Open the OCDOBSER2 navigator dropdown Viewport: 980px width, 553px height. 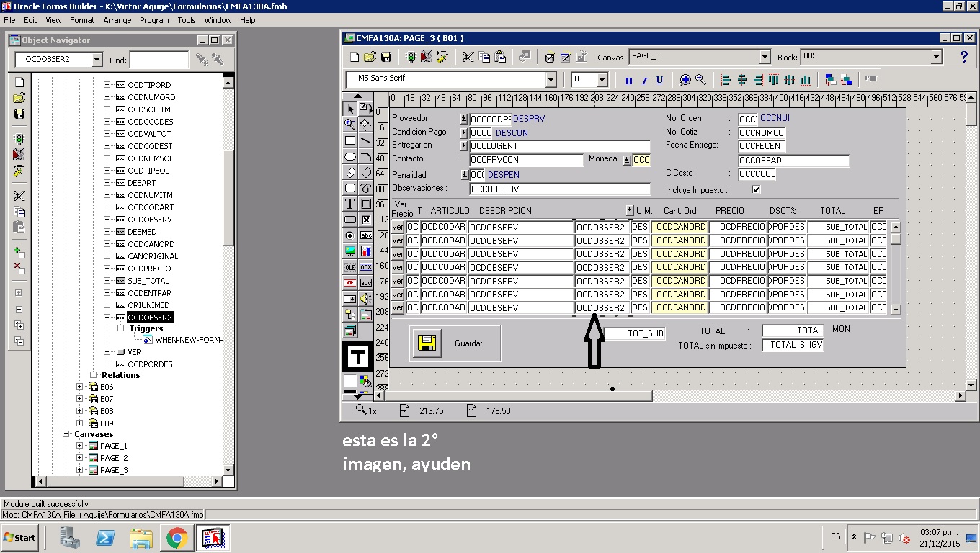click(x=97, y=60)
